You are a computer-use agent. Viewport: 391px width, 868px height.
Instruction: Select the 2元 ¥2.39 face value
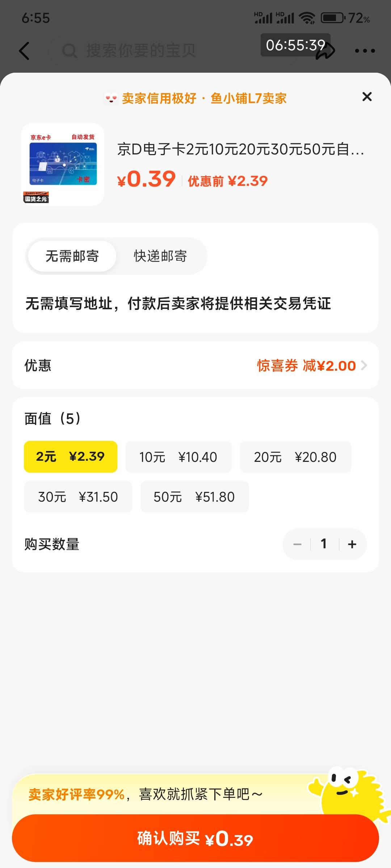coord(71,457)
